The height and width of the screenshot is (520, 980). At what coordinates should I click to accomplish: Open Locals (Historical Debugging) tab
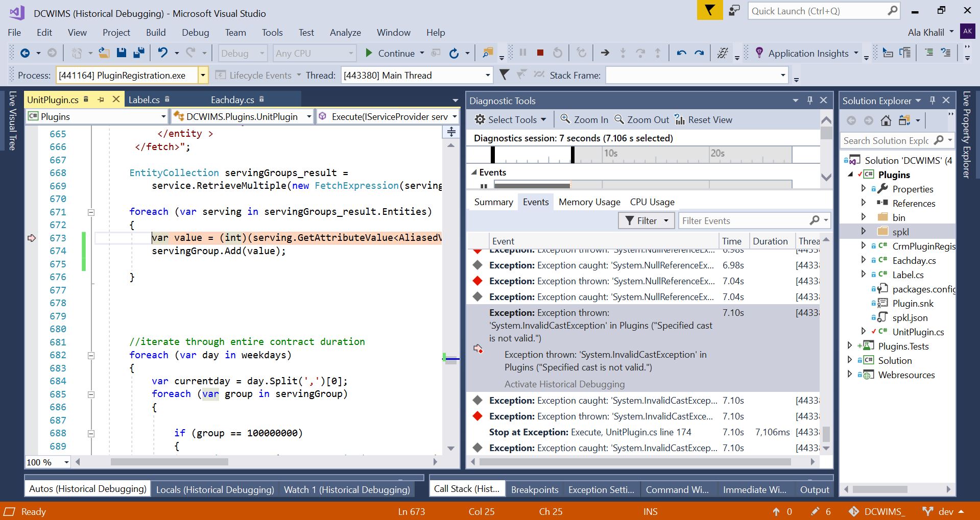(x=215, y=489)
